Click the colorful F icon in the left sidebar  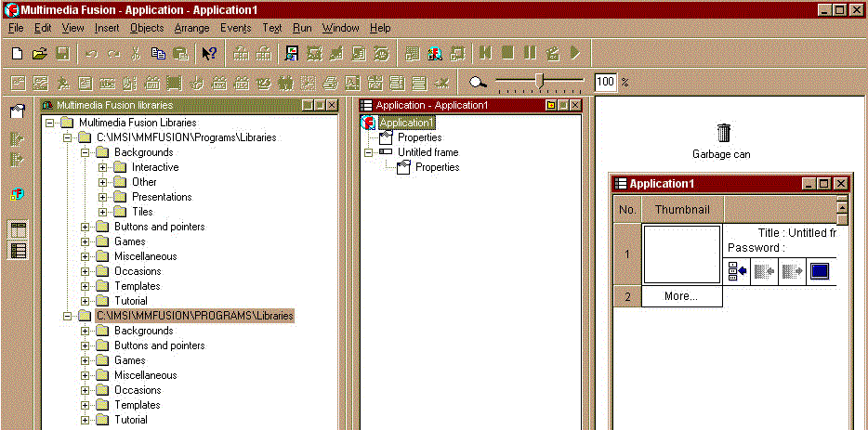18,195
